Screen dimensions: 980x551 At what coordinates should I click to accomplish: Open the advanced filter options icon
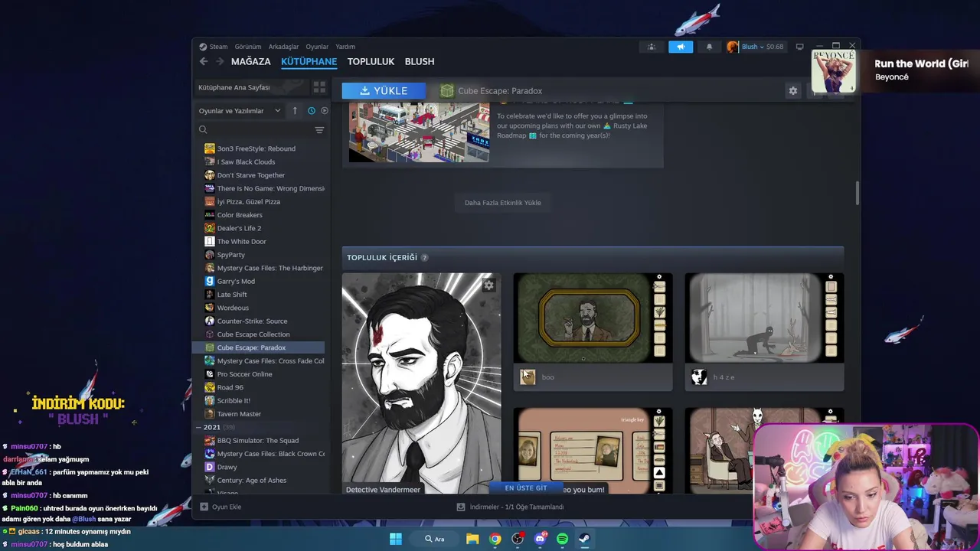319,130
